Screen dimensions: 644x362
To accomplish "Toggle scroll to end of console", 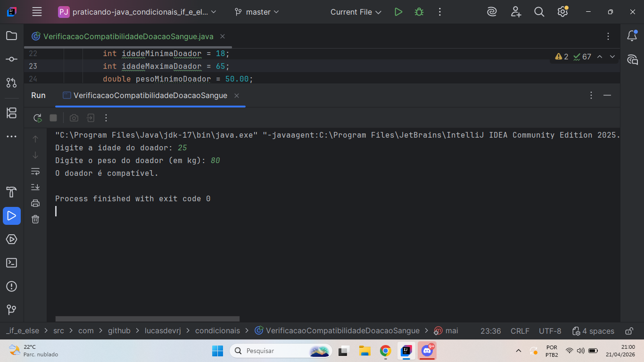I will tap(35, 187).
